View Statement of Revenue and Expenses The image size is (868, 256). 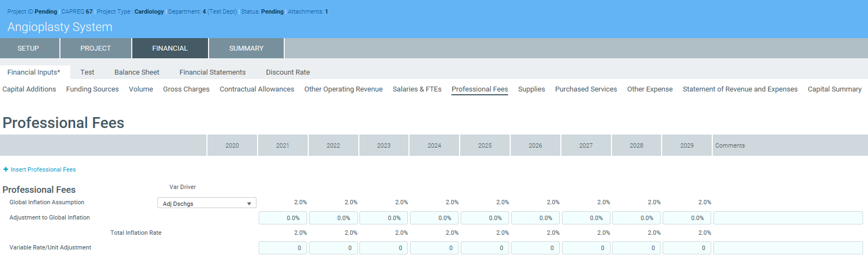(x=740, y=89)
